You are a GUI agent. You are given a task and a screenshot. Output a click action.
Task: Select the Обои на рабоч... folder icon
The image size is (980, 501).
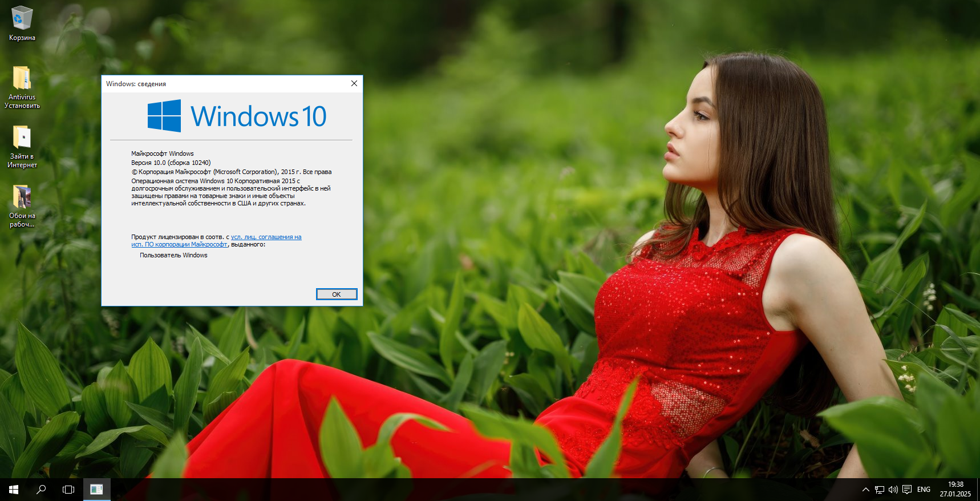point(22,206)
